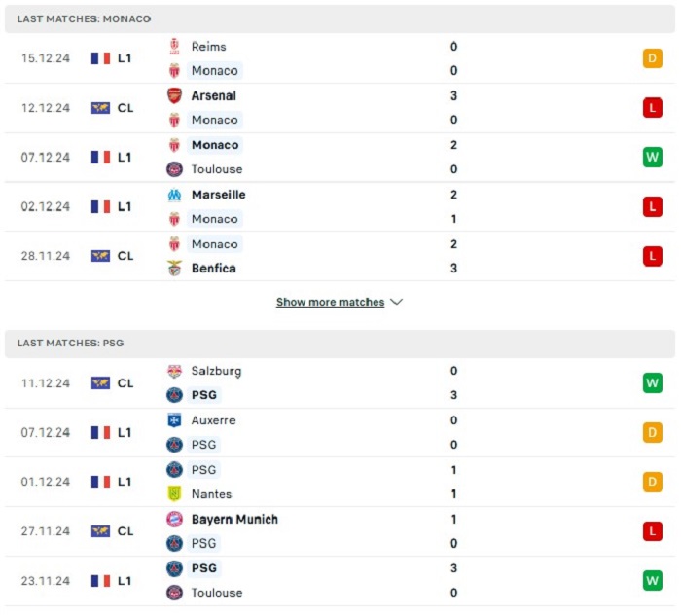The height and width of the screenshot is (616, 681).
Task: Open the Show more matches link
Action: [330, 302]
